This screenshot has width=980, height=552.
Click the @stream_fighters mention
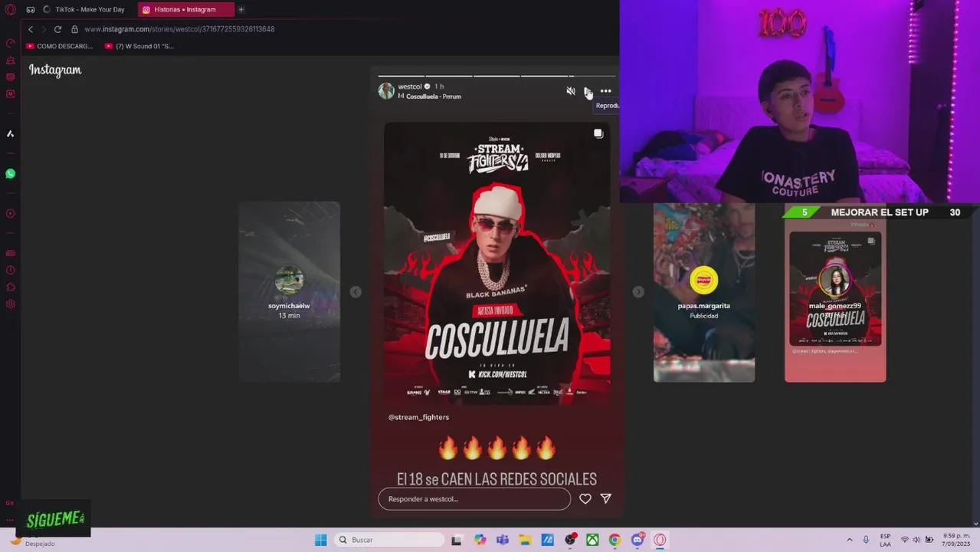(418, 417)
